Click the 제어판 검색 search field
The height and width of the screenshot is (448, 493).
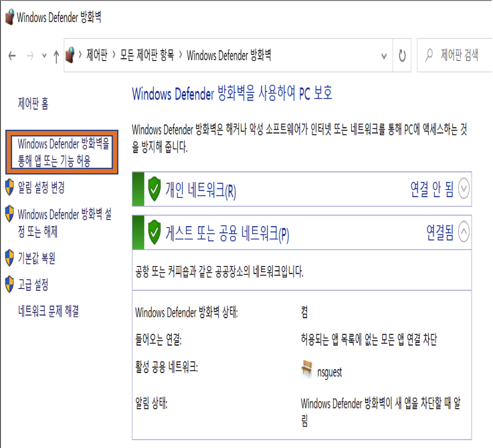(x=455, y=55)
